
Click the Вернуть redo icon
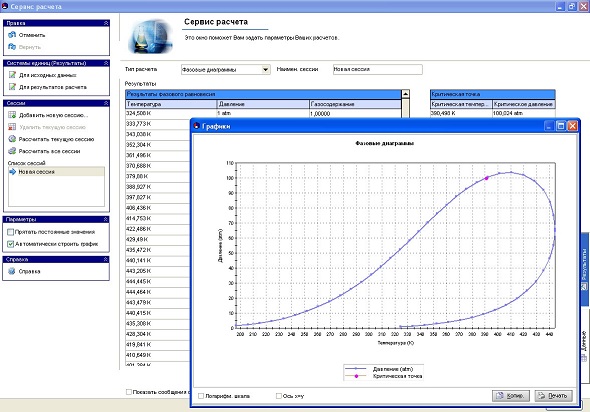coord(12,47)
